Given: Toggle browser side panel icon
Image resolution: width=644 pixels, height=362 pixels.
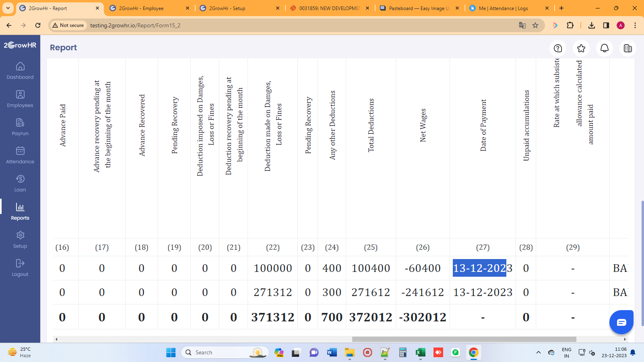Looking at the screenshot, I should [606, 25].
